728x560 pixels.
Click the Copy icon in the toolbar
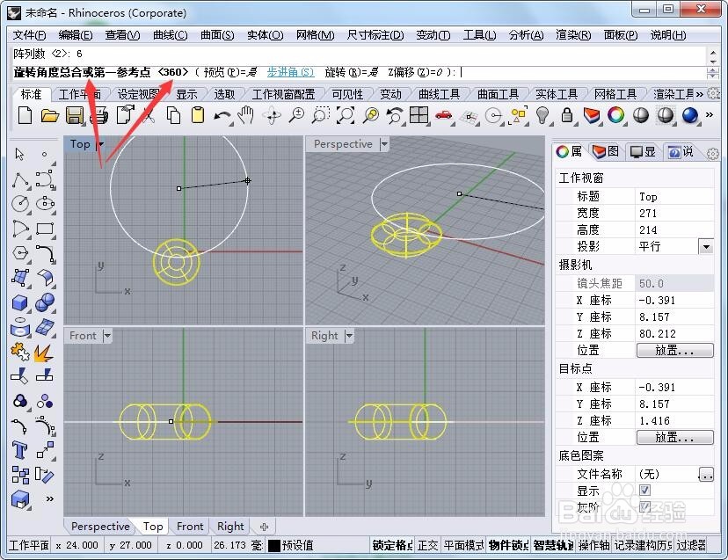(173, 115)
